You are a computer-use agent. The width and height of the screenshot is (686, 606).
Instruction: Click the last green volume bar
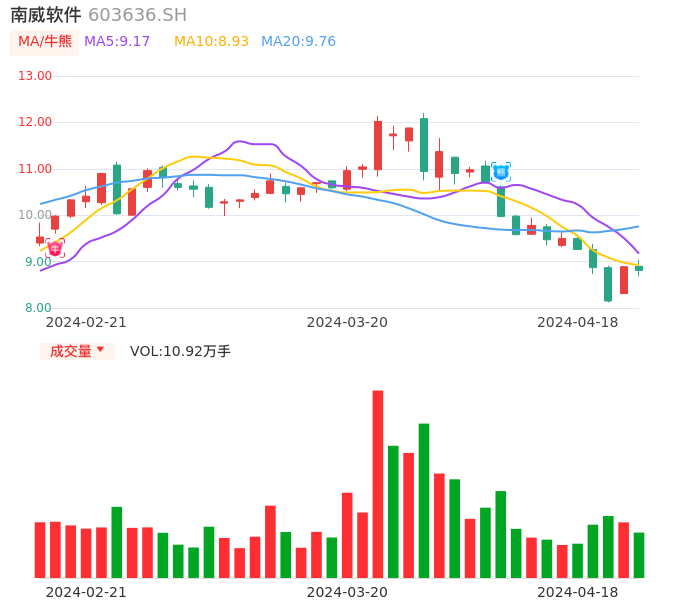(639, 555)
